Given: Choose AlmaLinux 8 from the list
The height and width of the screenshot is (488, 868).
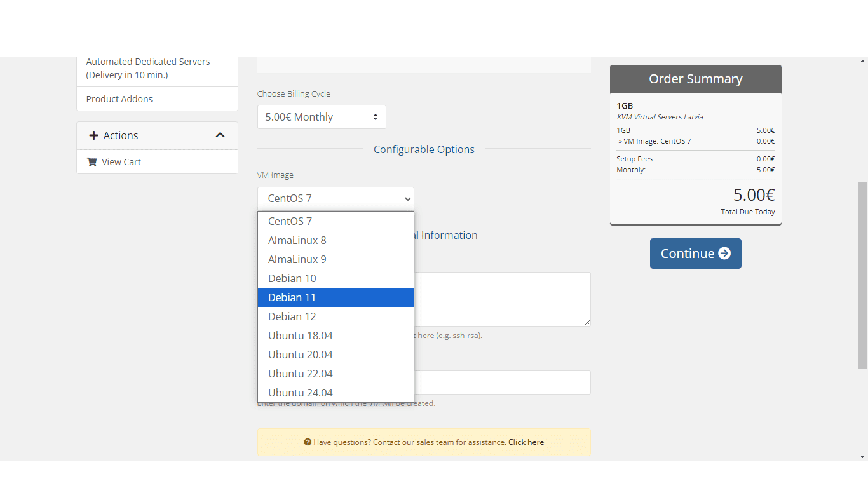Looking at the screenshot, I should coord(336,240).
